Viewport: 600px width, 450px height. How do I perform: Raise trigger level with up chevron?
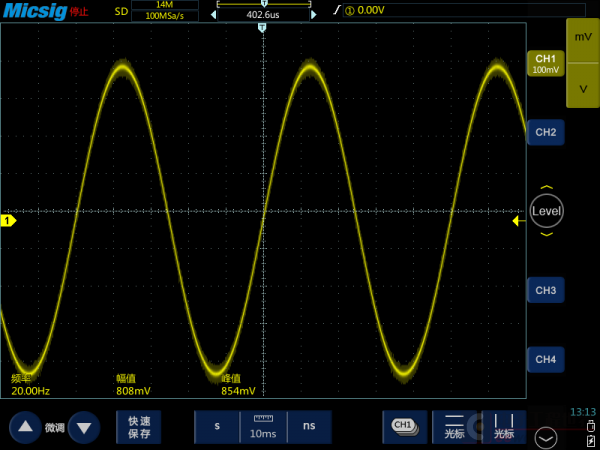(x=546, y=187)
